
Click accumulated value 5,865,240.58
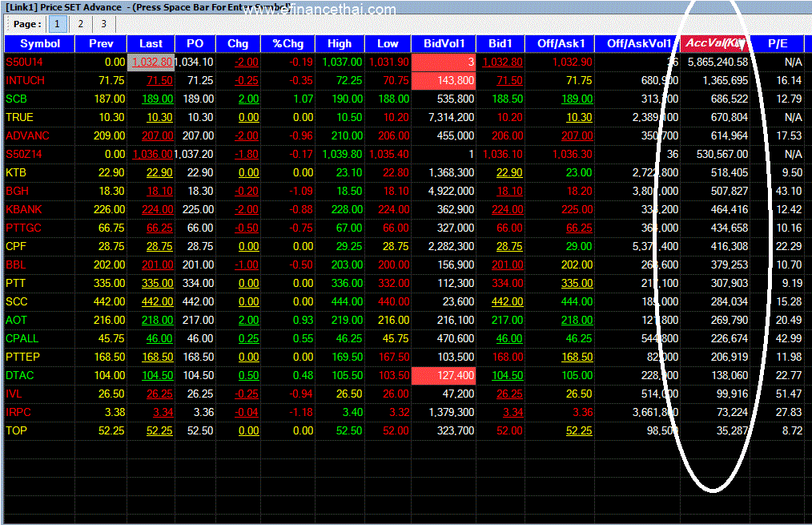click(718, 63)
